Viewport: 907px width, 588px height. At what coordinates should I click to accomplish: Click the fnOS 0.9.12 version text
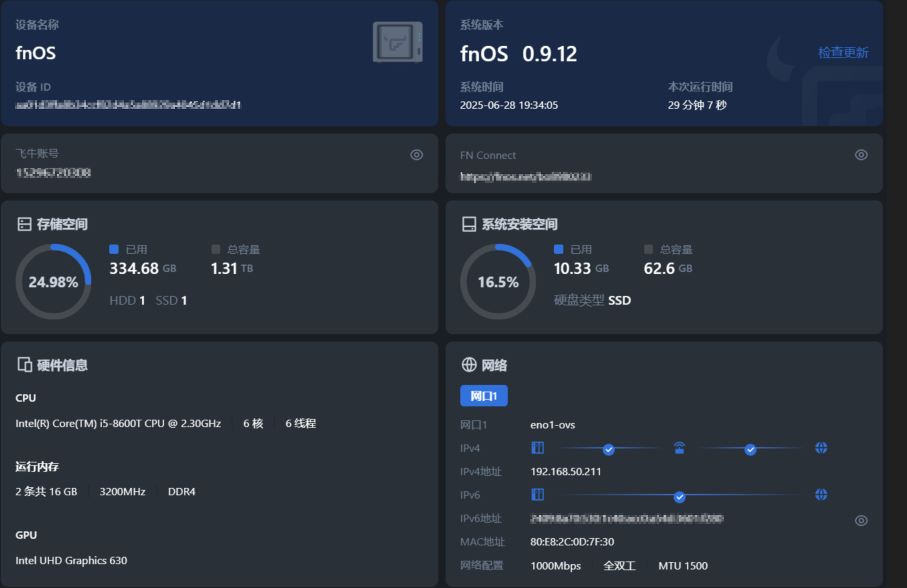[x=519, y=54]
